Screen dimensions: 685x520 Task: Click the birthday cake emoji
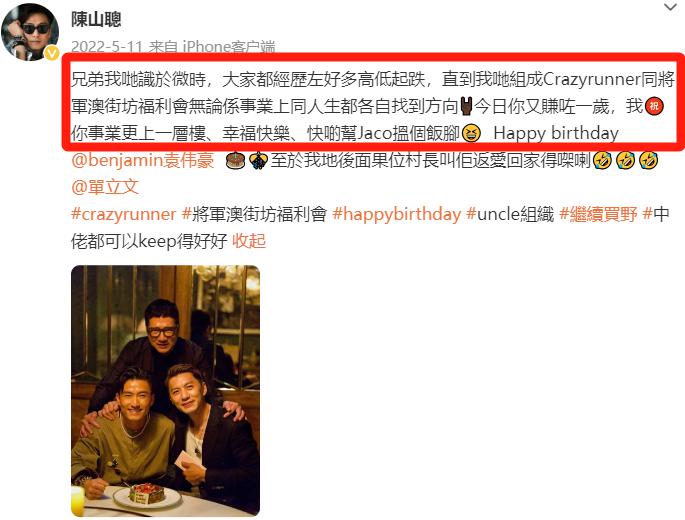point(234,161)
